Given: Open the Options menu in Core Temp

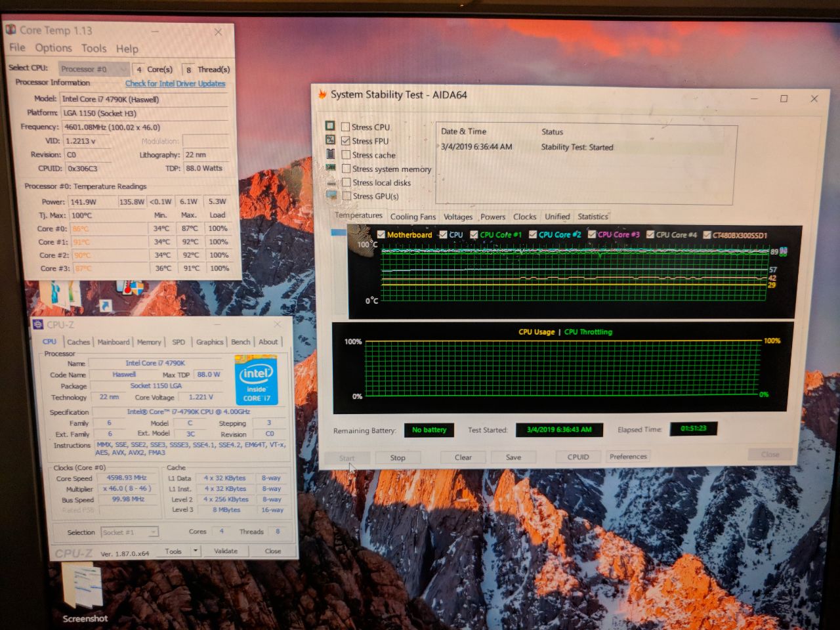Looking at the screenshot, I should point(53,48).
